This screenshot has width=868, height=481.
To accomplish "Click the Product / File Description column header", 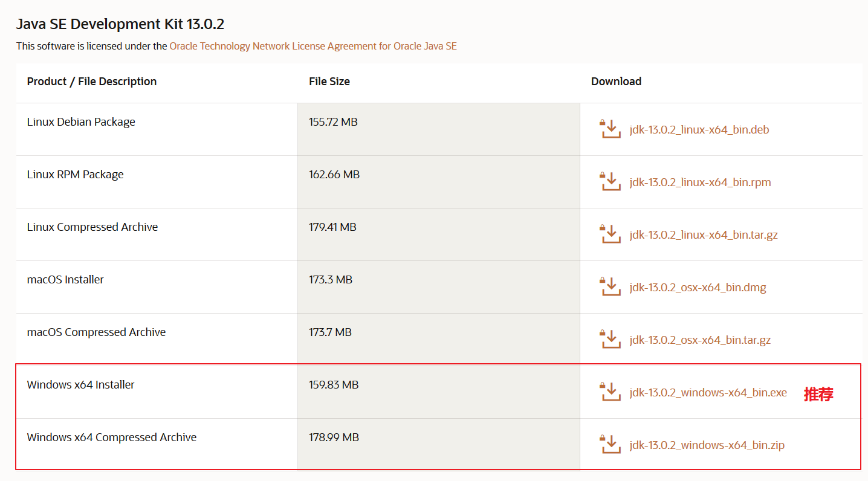I will pyautogui.click(x=92, y=82).
